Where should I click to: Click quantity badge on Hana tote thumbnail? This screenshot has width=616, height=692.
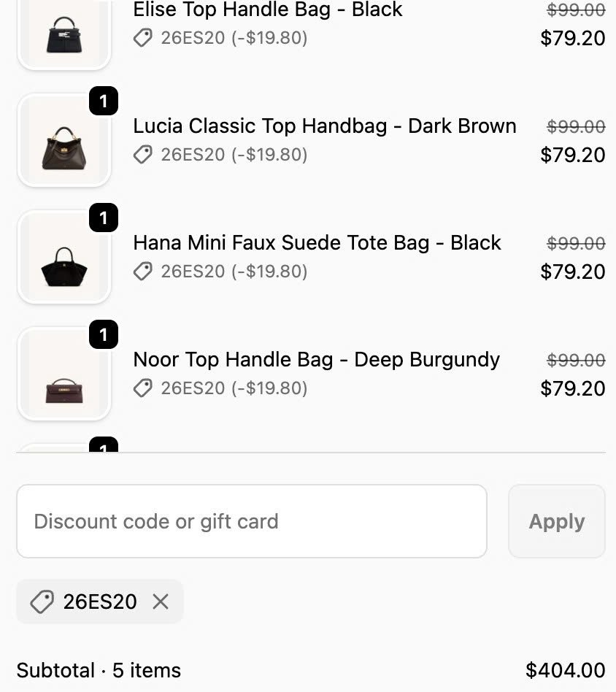(104, 218)
